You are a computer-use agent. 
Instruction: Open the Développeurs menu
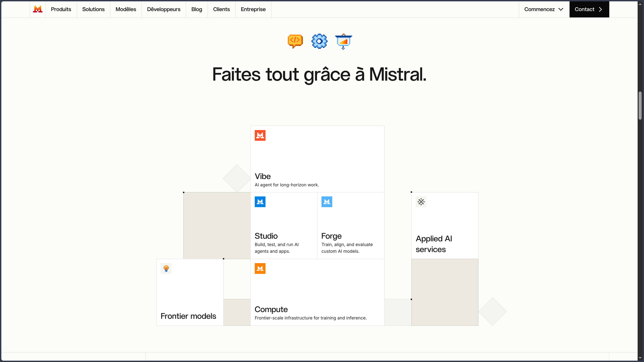click(x=164, y=9)
